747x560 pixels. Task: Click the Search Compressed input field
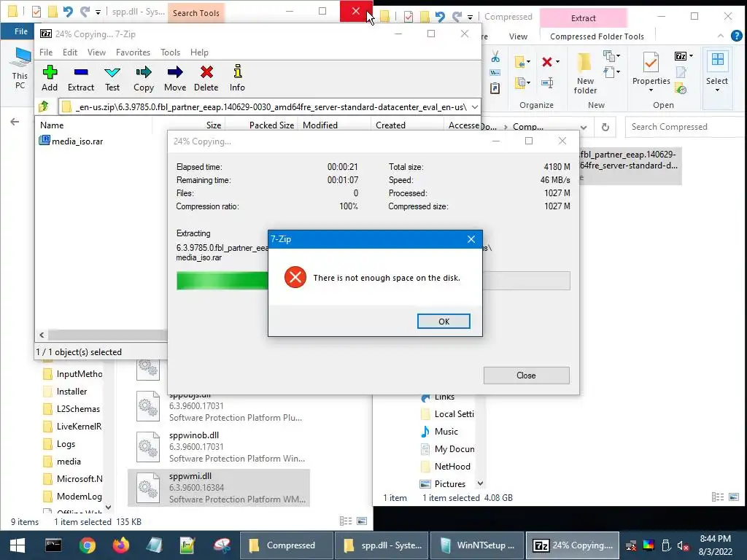point(684,127)
